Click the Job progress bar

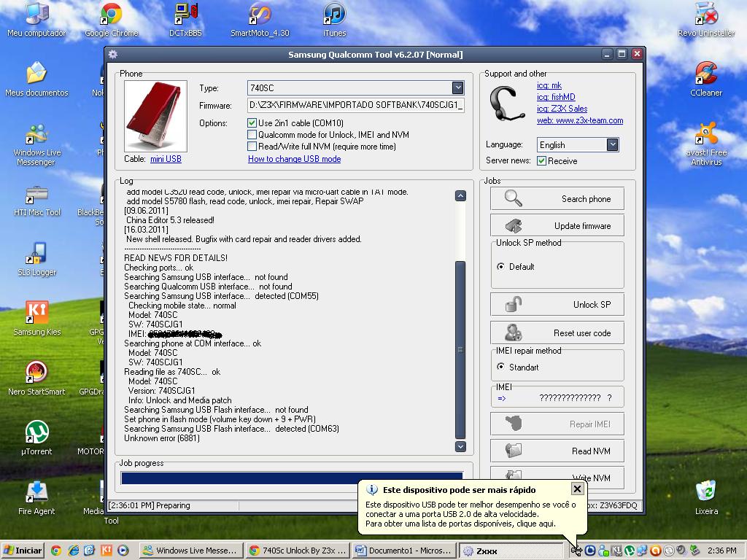click(292, 478)
